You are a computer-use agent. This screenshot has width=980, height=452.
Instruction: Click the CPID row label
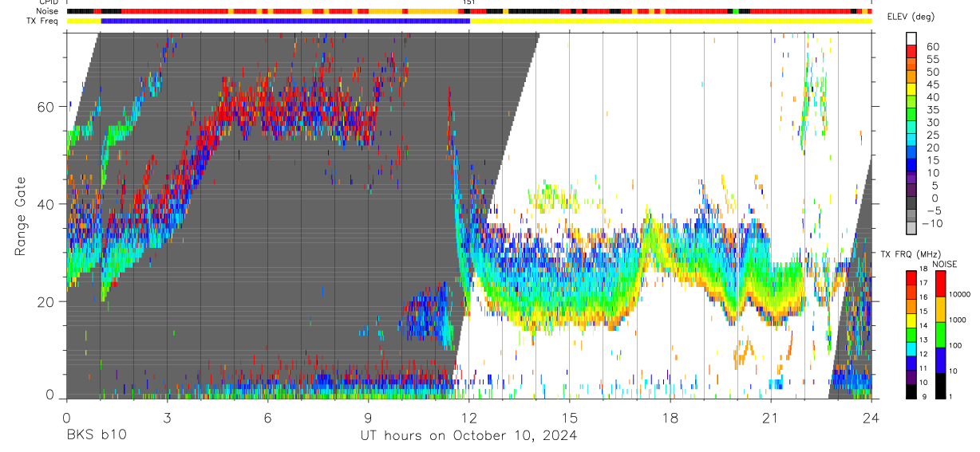[x=47, y=2]
